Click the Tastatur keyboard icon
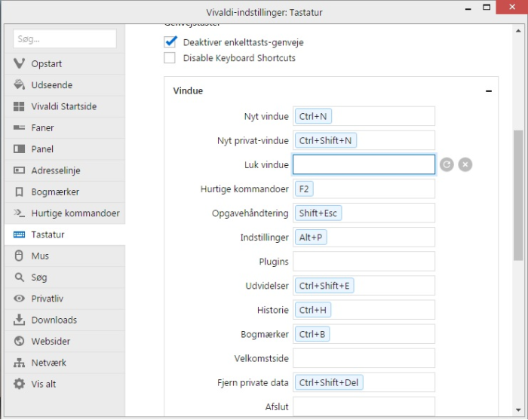The height and width of the screenshot is (420, 528). pos(19,235)
